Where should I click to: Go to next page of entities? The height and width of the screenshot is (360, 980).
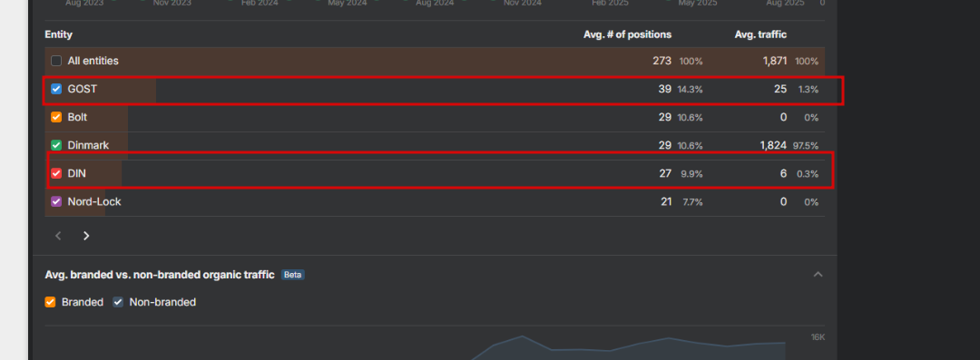pos(86,236)
